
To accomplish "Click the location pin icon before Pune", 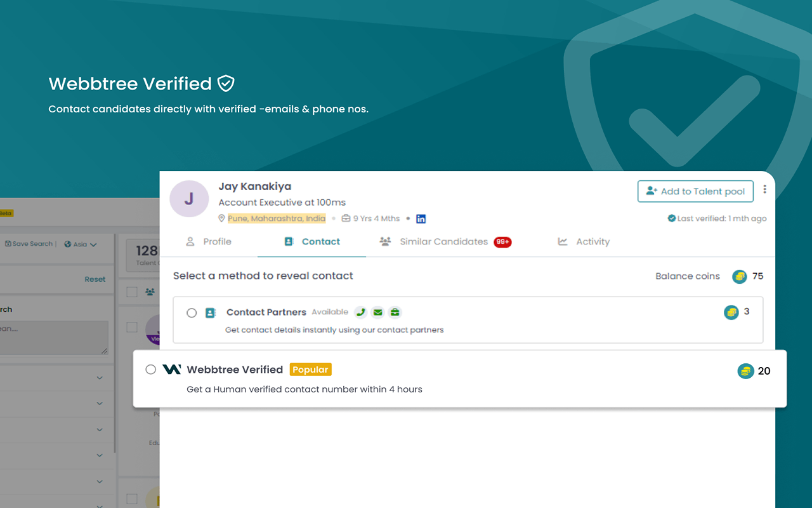I will tap(221, 218).
